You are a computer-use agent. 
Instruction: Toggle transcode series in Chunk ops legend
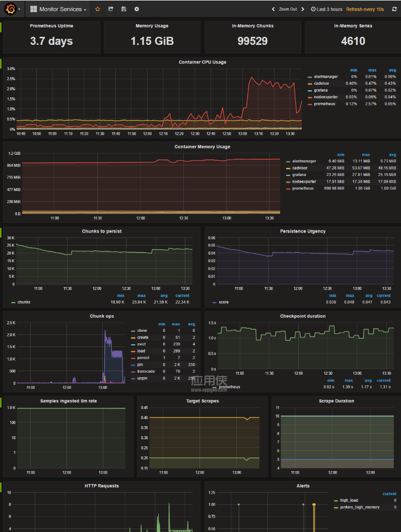[x=146, y=371]
